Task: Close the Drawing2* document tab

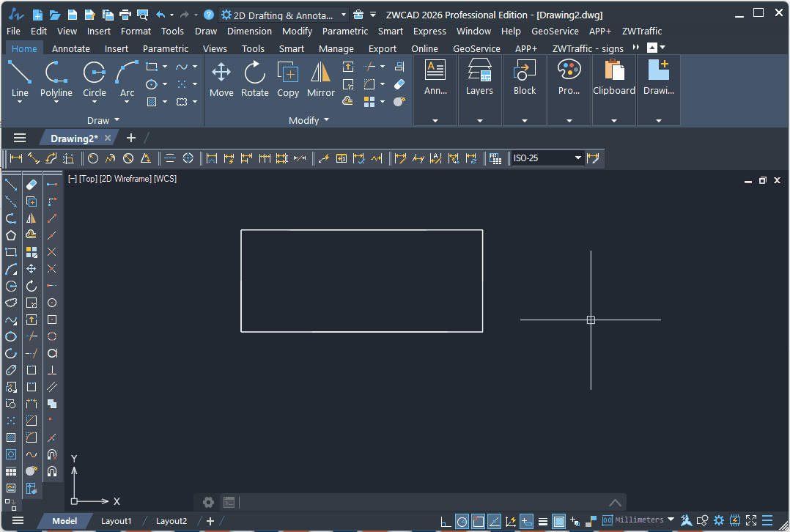Action: (107, 138)
